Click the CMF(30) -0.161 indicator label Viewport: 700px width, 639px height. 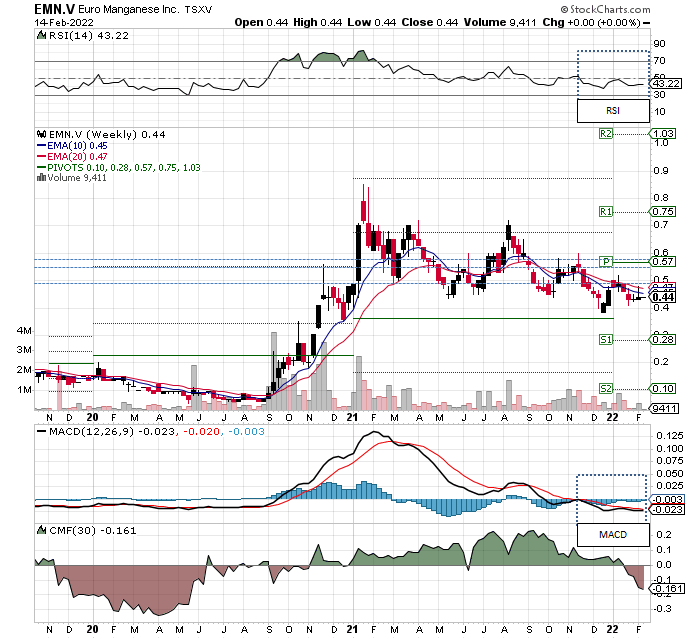[x=92, y=530]
